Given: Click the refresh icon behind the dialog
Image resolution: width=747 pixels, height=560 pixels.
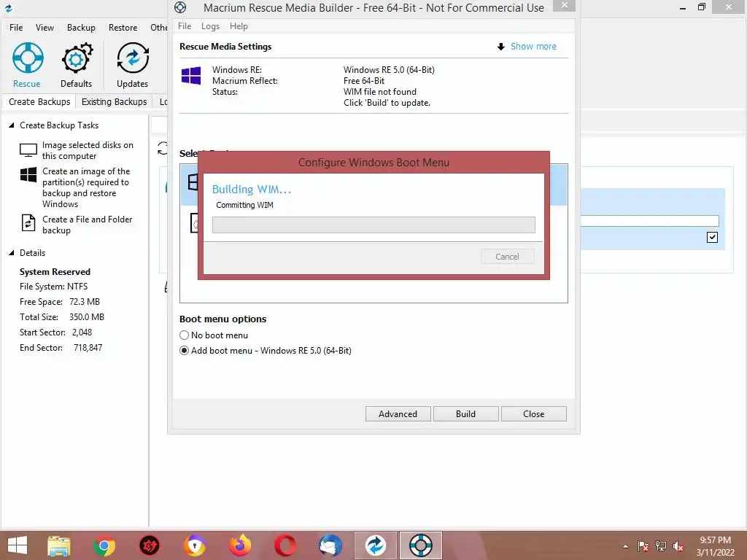Looking at the screenshot, I should tap(163, 148).
